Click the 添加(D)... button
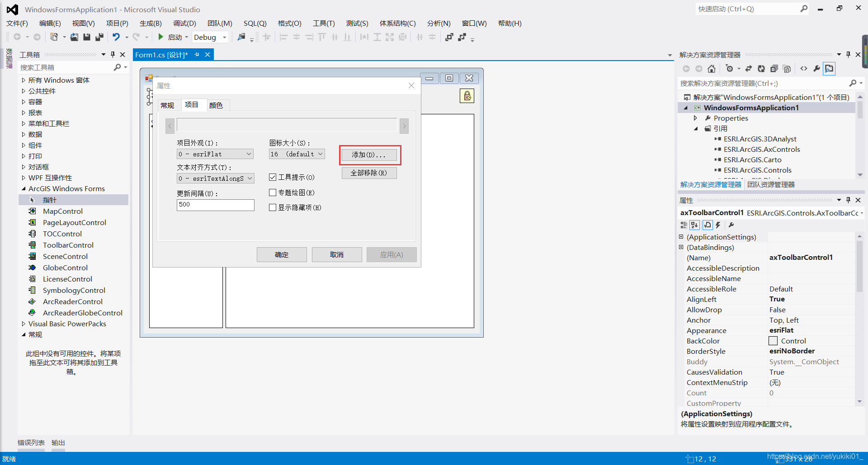Screen dimensions: 868x465 [x=369, y=155]
